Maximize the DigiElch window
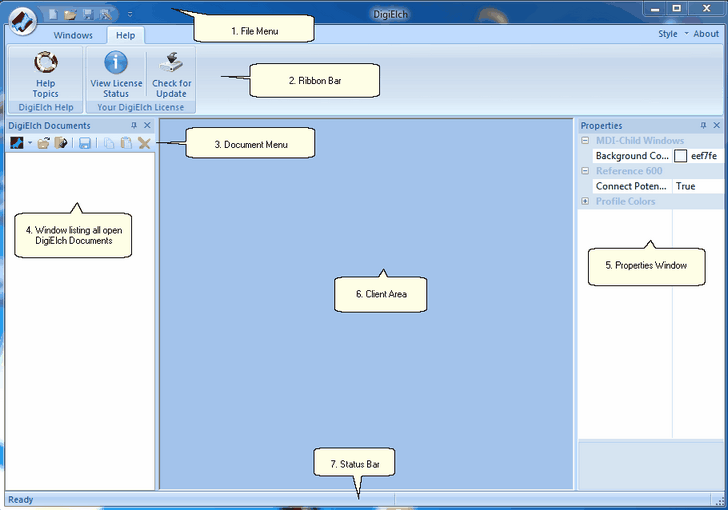728x510 pixels. point(677,8)
